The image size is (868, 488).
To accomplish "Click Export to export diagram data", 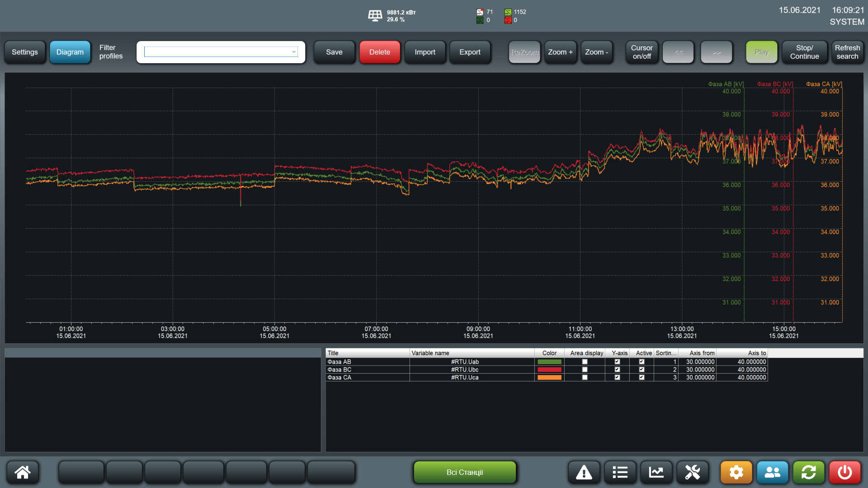I will point(470,52).
